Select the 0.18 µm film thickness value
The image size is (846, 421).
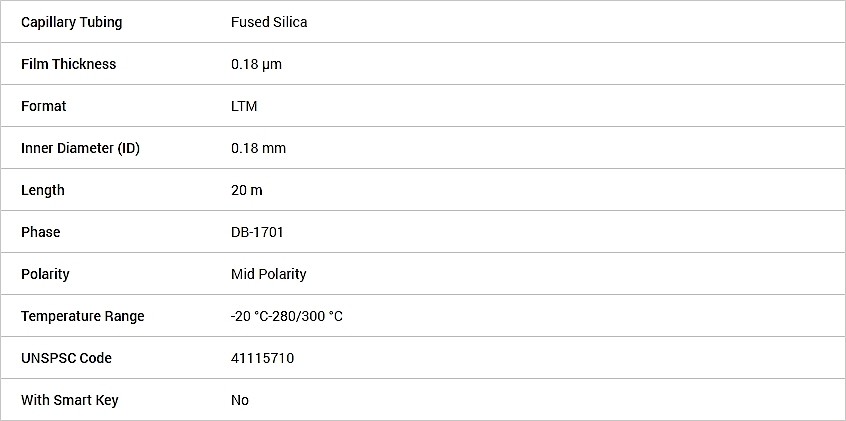pos(256,64)
